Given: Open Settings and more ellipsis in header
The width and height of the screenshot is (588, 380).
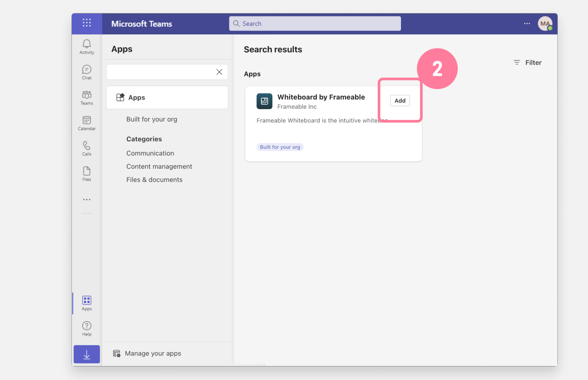Looking at the screenshot, I should tap(527, 24).
